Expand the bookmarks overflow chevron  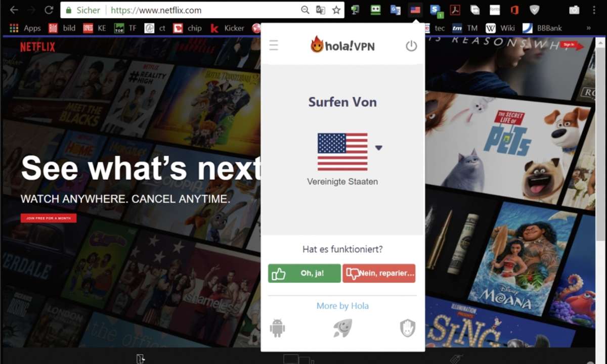point(589,28)
